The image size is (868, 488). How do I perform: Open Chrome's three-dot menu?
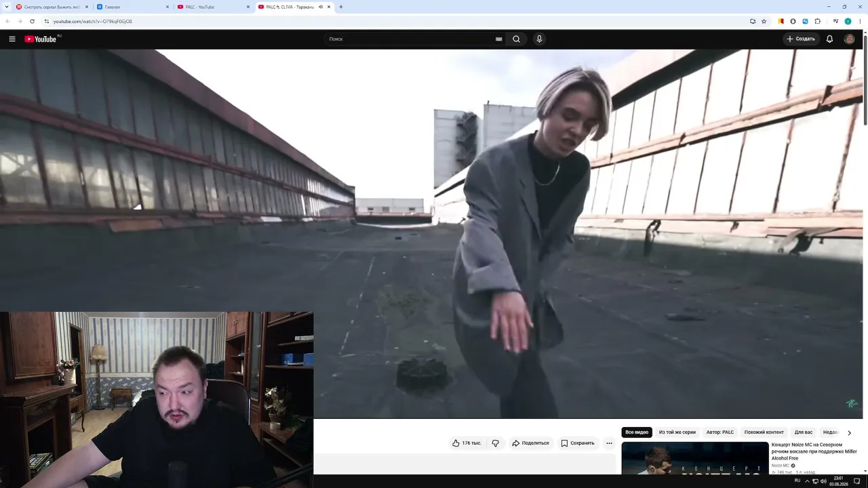pyautogui.click(x=859, y=21)
